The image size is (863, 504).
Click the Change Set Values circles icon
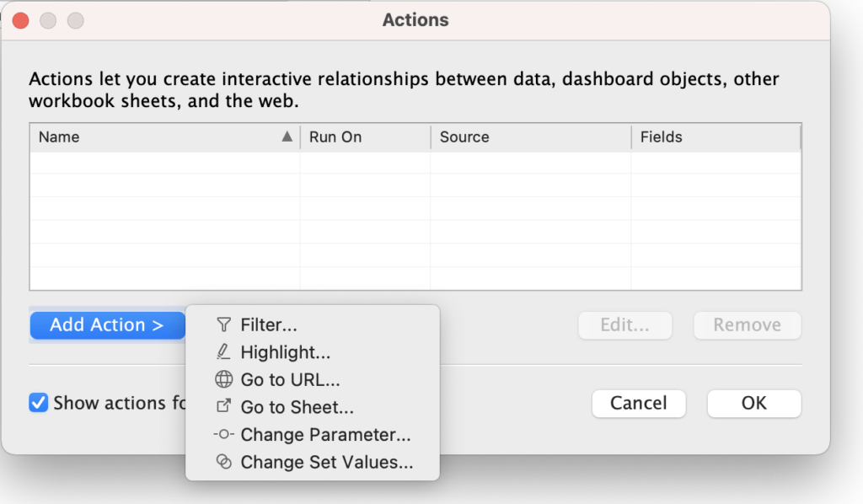[223, 462]
